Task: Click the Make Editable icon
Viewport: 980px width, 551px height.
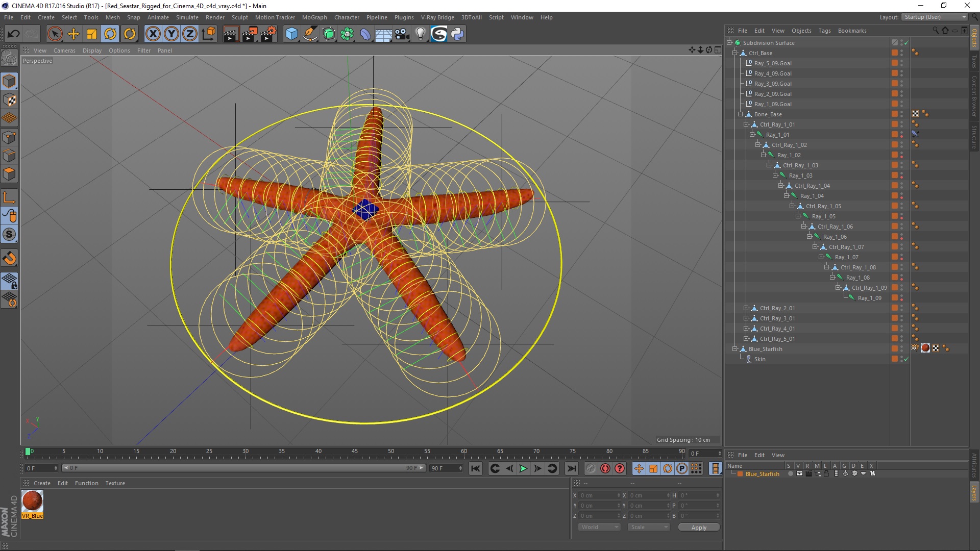Action: point(9,59)
